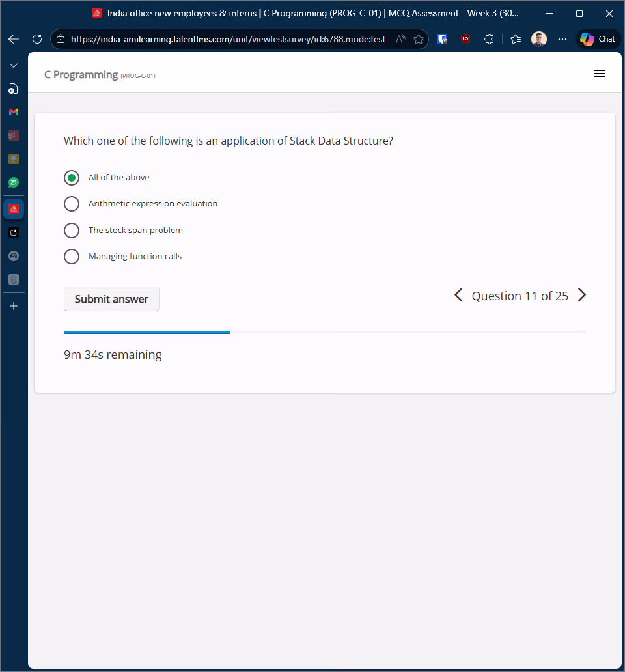Open the Favorites list icon
The width and height of the screenshot is (625, 672).
coord(516,39)
